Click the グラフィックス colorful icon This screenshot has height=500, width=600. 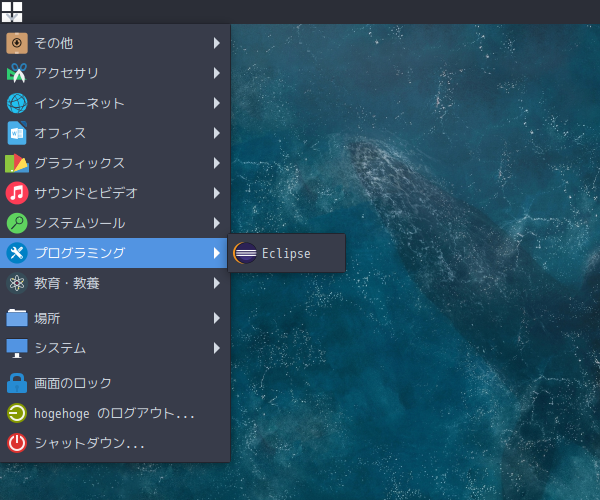(17, 163)
